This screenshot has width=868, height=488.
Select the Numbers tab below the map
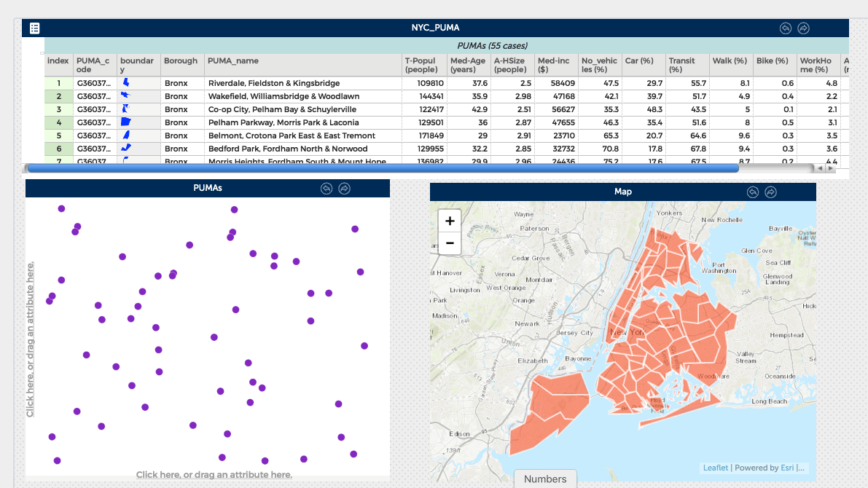tap(545, 479)
